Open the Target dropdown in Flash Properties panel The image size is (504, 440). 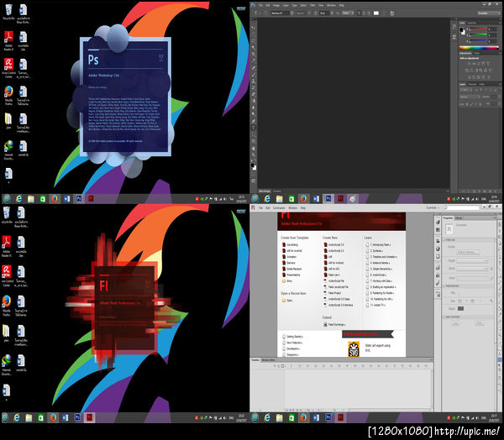(x=471, y=260)
